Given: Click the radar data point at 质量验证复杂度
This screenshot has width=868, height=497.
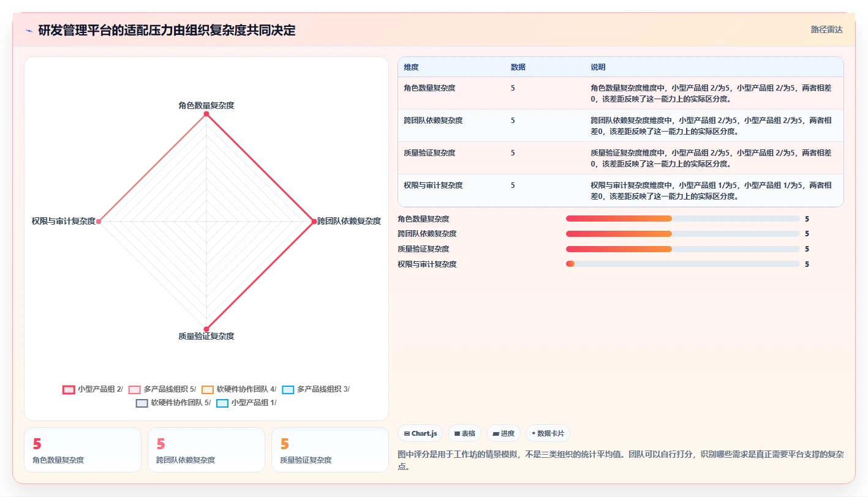Looking at the screenshot, I should coord(206,329).
